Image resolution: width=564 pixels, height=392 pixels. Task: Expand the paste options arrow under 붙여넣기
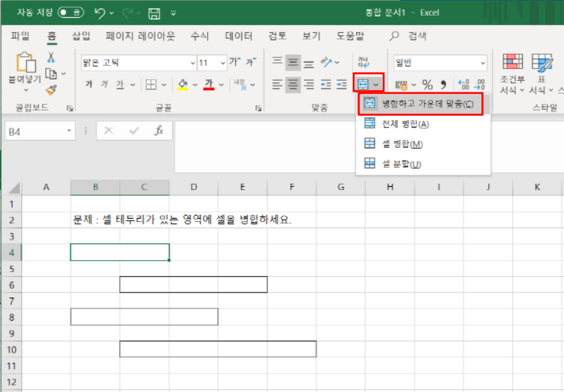pyautogui.click(x=25, y=91)
